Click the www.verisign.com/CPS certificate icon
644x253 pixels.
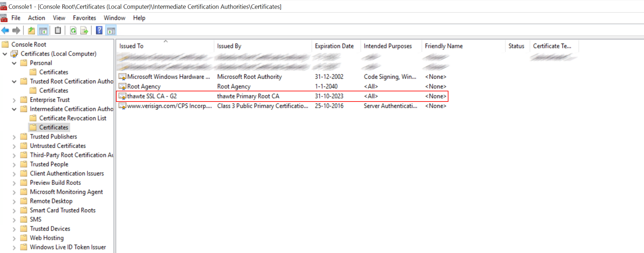pyautogui.click(x=123, y=106)
